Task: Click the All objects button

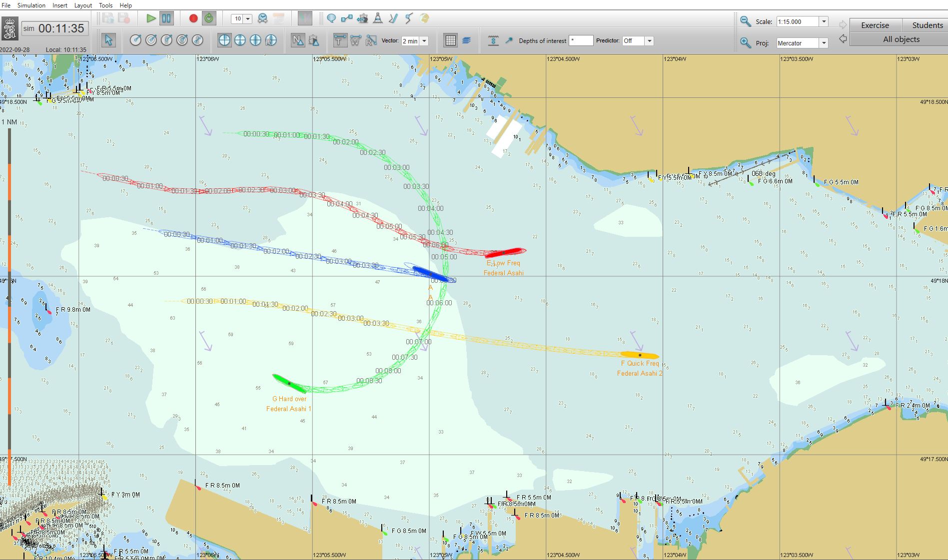Action: coord(901,39)
